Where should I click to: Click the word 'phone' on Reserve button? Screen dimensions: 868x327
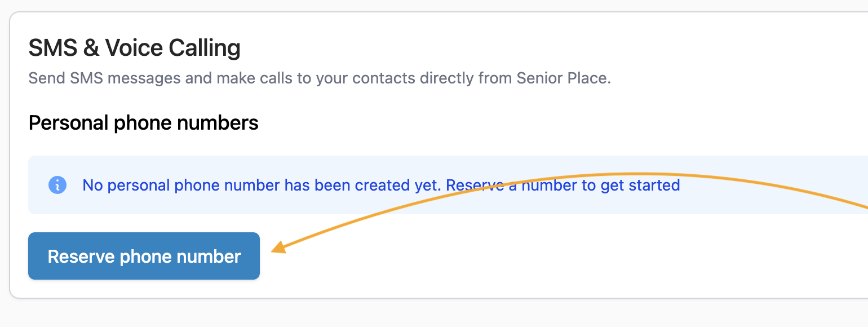147,257
